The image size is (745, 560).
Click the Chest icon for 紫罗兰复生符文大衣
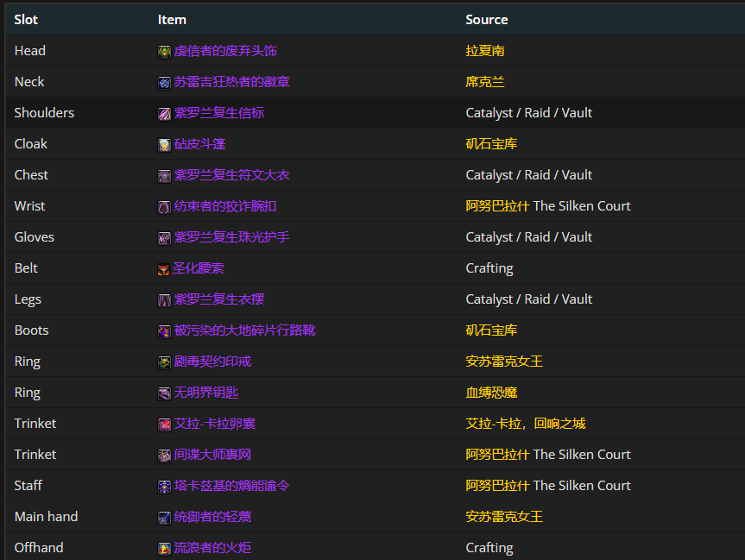(163, 175)
